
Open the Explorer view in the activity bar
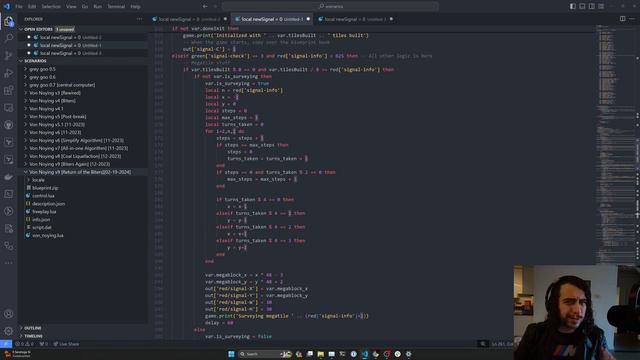point(9,21)
